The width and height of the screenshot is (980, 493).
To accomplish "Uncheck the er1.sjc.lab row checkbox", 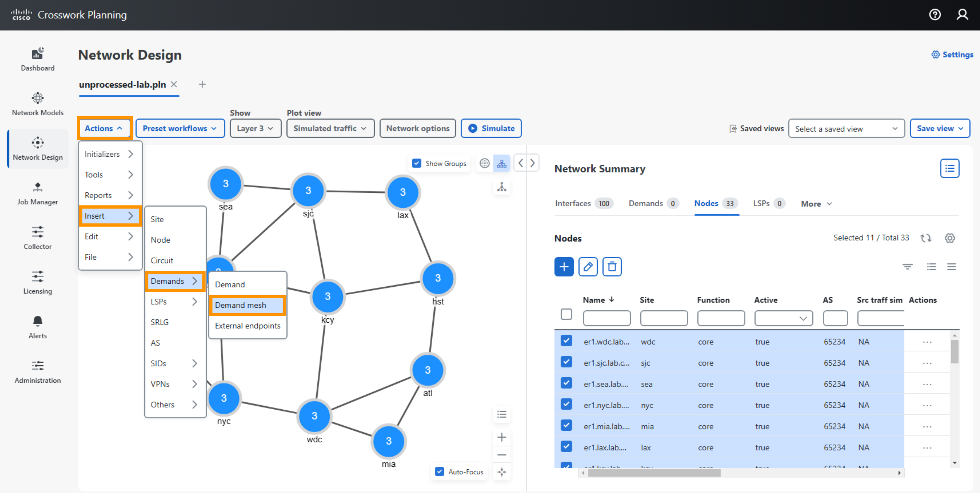I will (x=566, y=361).
